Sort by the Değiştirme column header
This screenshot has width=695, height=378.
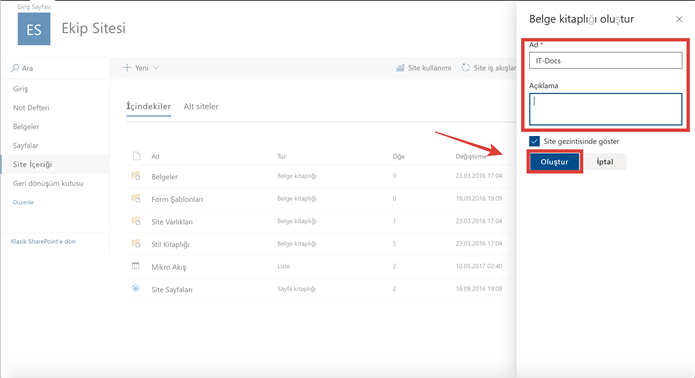tap(471, 156)
